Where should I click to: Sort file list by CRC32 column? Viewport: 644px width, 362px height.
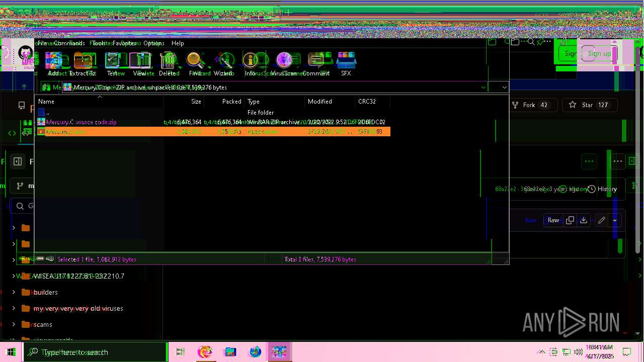pyautogui.click(x=372, y=102)
